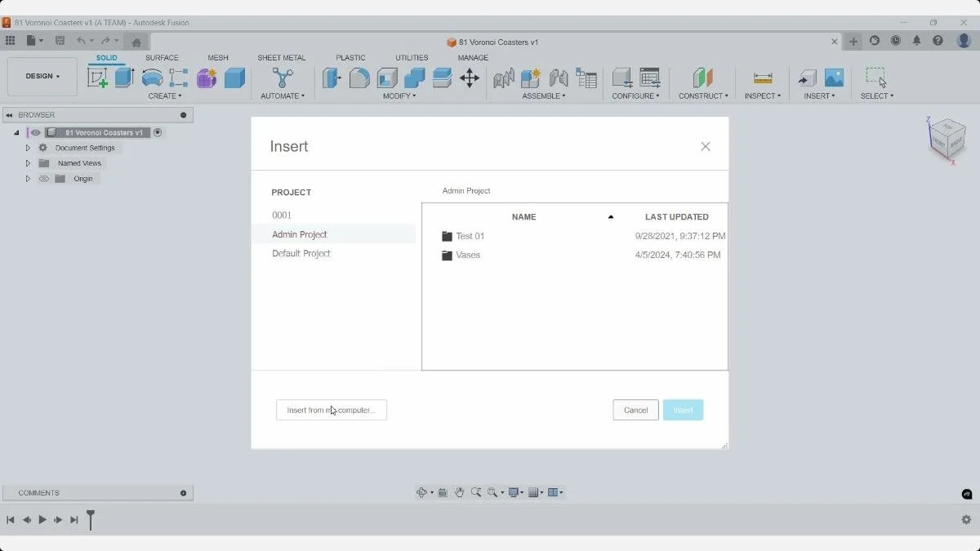
Task: Click the Insert image canvas icon
Action: point(834,78)
